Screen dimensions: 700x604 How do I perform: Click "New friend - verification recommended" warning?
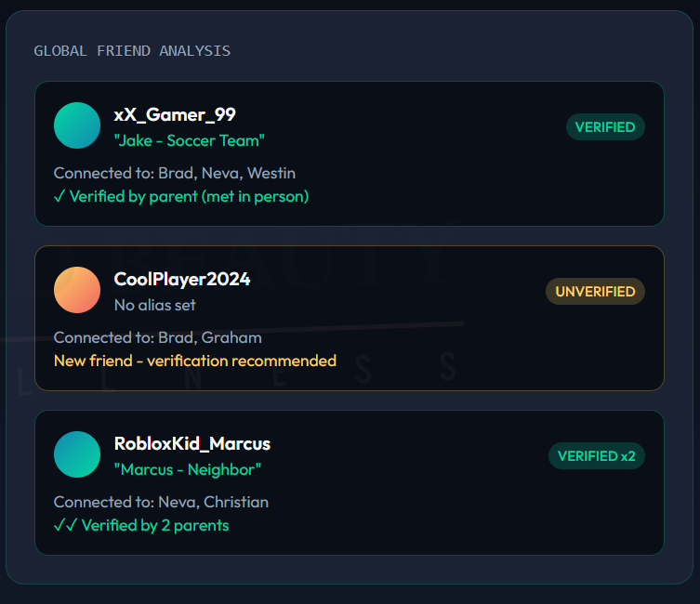195,361
